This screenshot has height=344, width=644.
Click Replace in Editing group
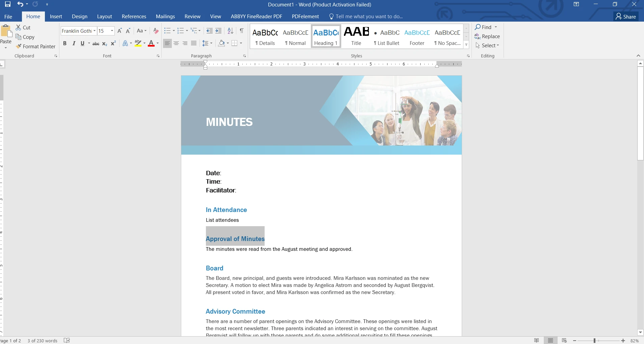[487, 36]
